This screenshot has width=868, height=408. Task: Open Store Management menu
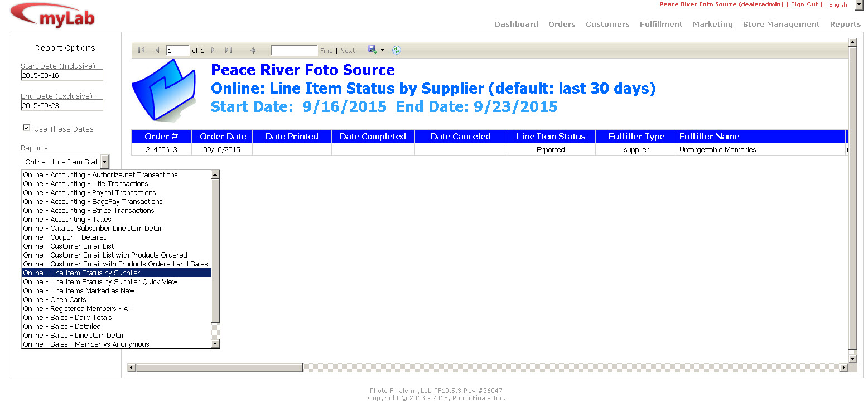pyautogui.click(x=782, y=24)
